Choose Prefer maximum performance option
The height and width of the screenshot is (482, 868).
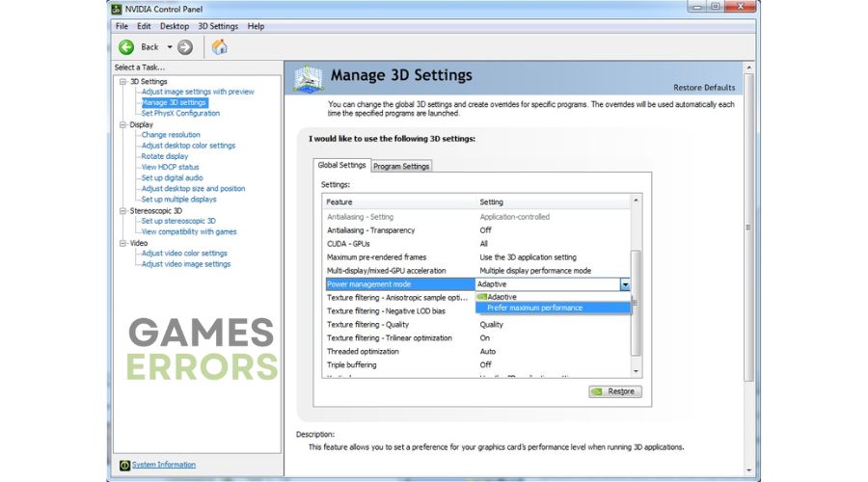553,308
